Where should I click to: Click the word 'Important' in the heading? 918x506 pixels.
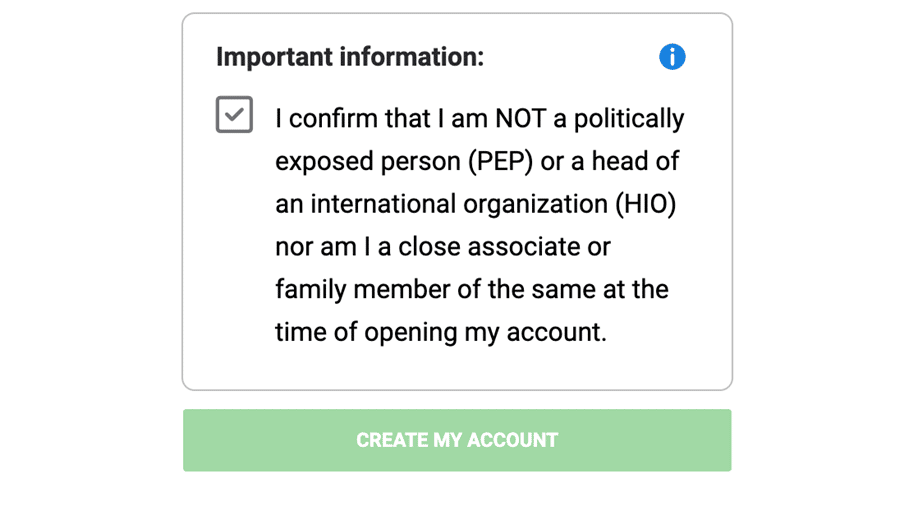(x=274, y=57)
